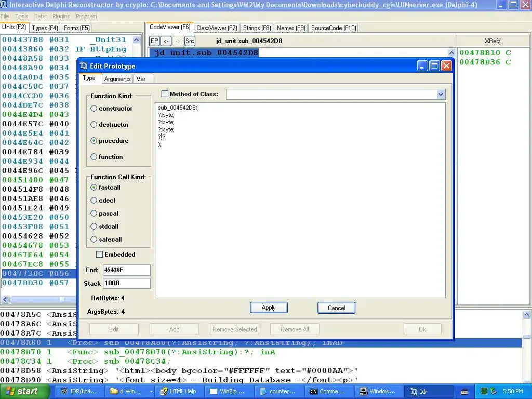
Task: Click Apply button in Edit Prototype
Action: [x=269, y=308]
